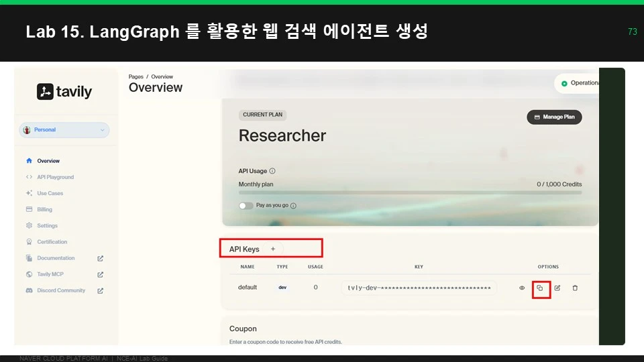Go to Use Cases page
The image size is (644, 362).
pos(50,193)
